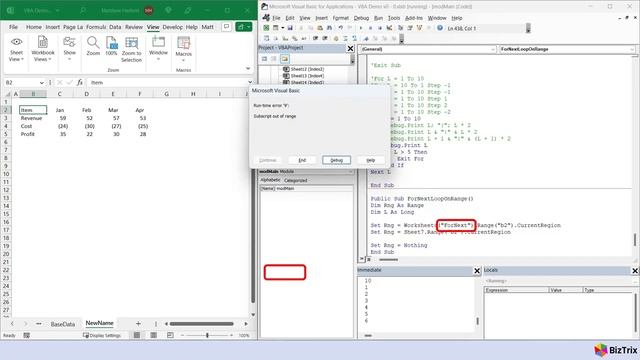
Task: Switch to the Excel Review tab
Action: [134, 27]
